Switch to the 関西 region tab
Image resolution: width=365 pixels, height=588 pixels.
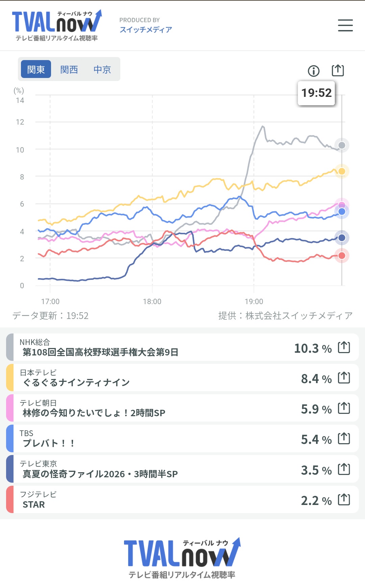coord(69,69)
